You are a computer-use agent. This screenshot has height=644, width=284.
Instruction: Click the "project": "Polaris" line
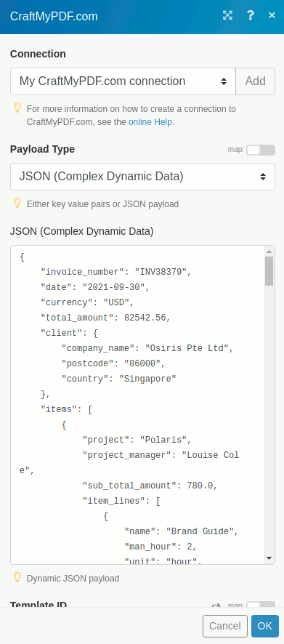pyautogui.click(x=137, y=440)
